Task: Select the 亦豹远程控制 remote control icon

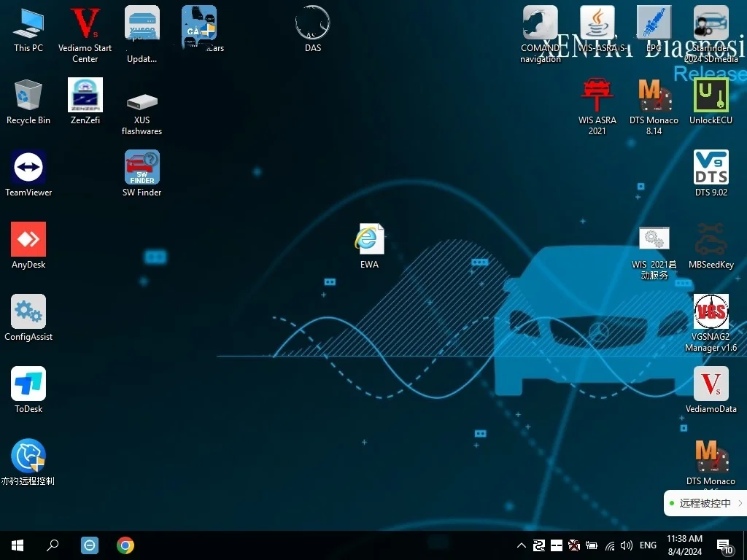Action: click(x=28, y=462)
